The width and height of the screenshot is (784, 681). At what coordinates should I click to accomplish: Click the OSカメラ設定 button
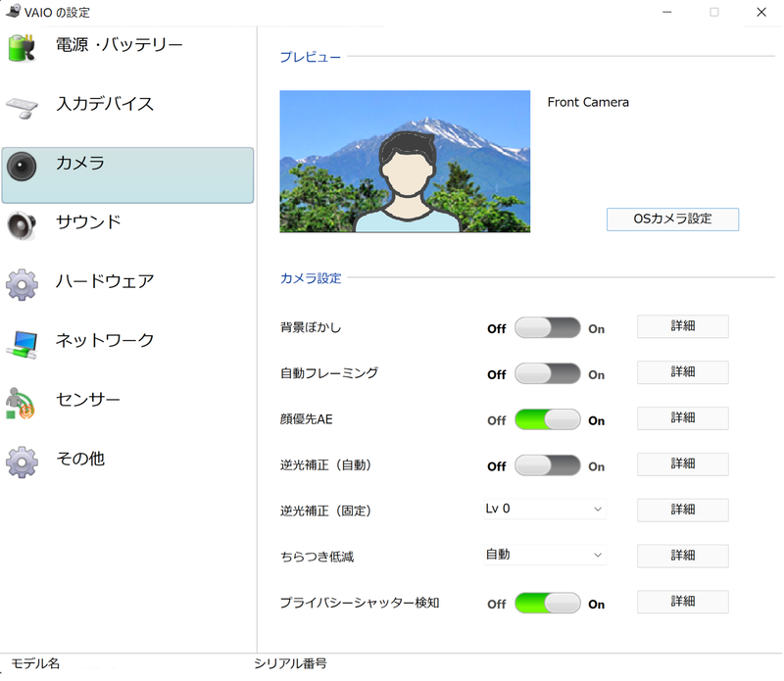(x=672, y=219)
